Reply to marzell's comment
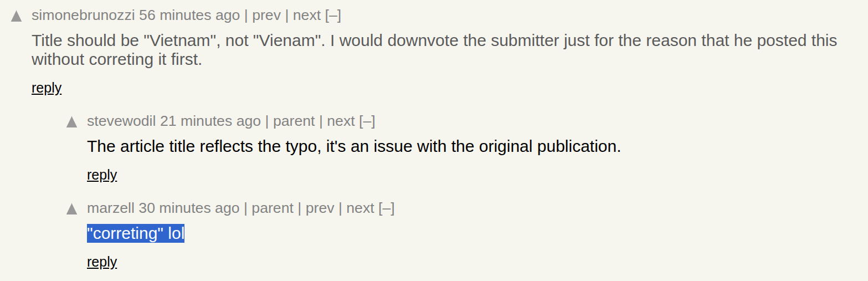 [x=102, y=262]
